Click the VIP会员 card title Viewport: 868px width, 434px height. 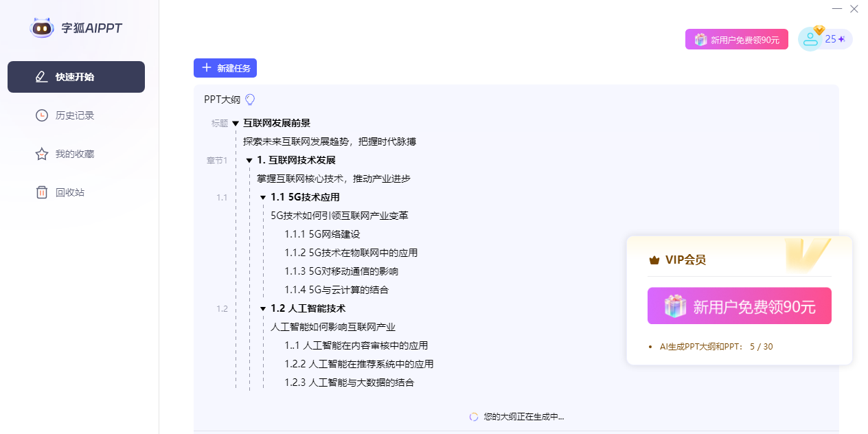coord(685,260)
